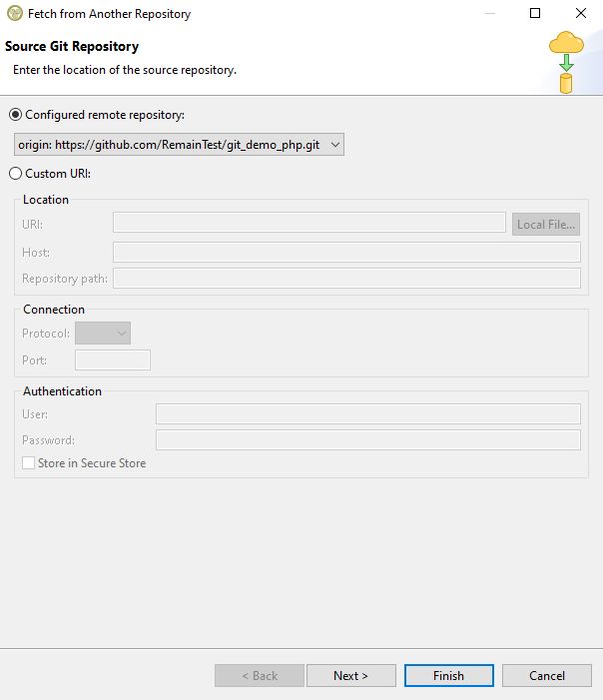Screen dimensions: 603x700
Task: Click the Eclipse Git icon in title bar
Action: [14, 14]
